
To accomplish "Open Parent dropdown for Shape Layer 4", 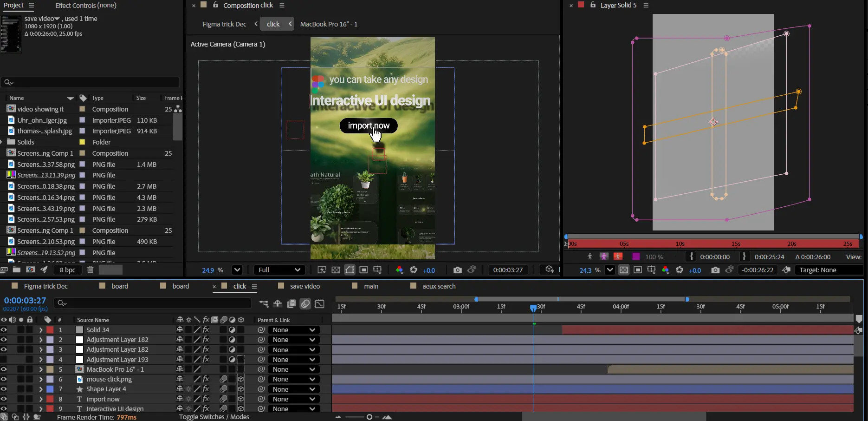I will pos(294,389).
